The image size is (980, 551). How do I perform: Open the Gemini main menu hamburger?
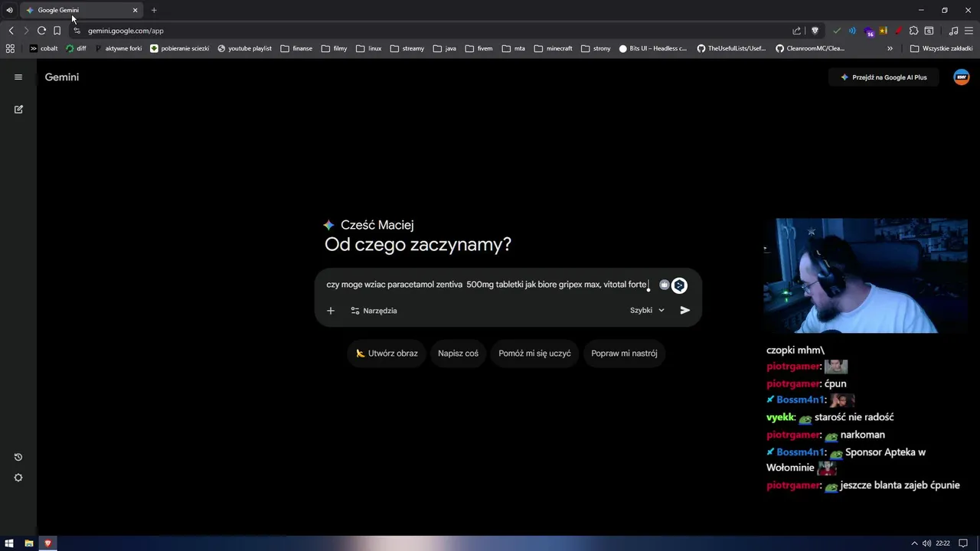[x=18, y=77]
